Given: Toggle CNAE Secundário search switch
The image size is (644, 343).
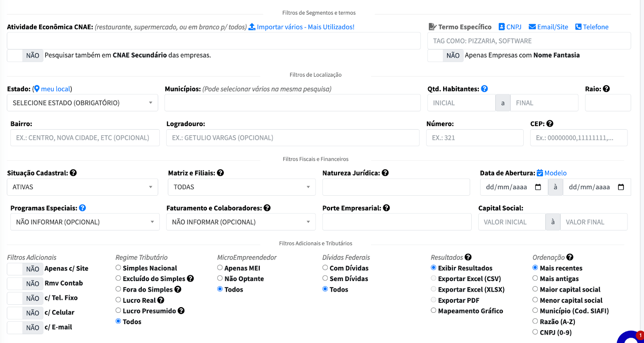Looking at the screenshot, I should click(x=25, y=55).
